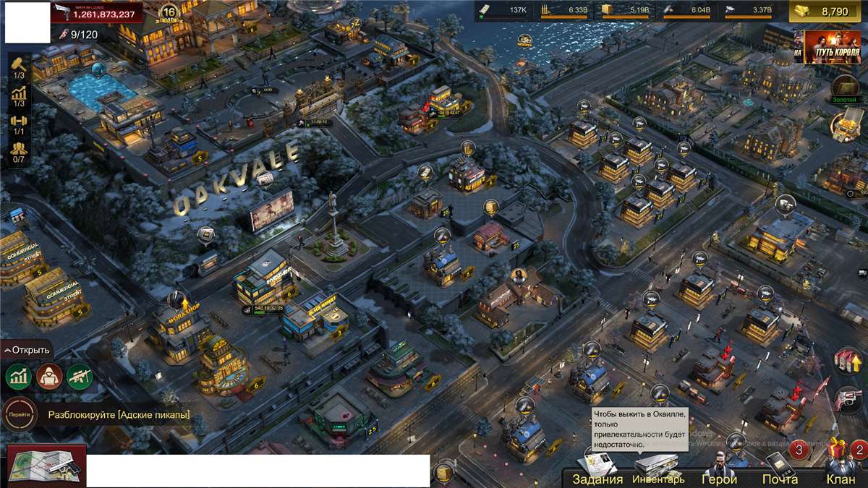The height and width of the screenshot is (488, 868).
Task: Click the green growth chart boost icon
Action: coord(18,377)
